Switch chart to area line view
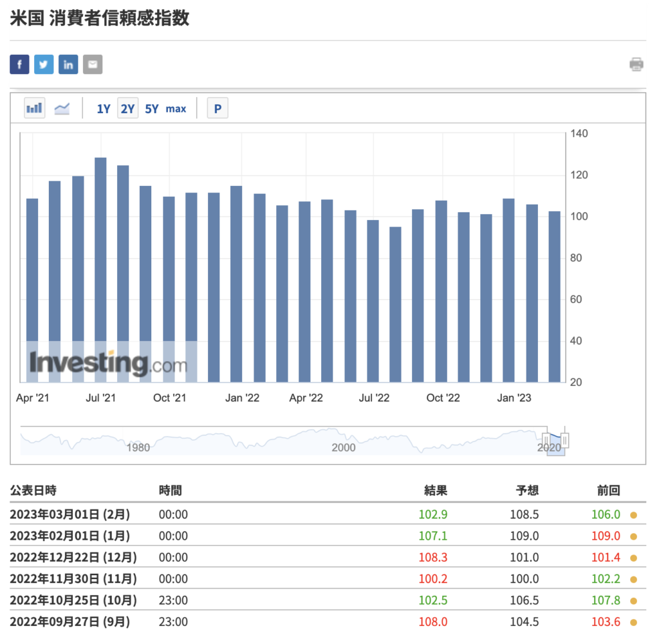Viewport: 659px width, 644px height. 62,108
